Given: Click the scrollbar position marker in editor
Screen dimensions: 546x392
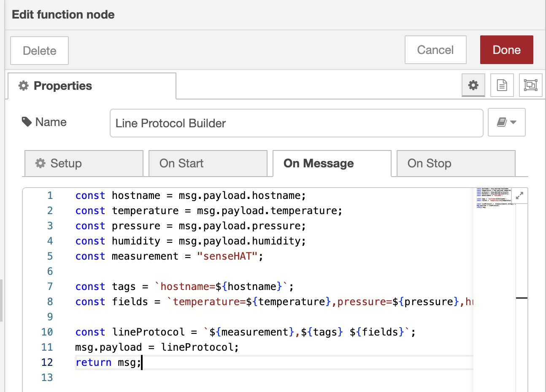Looking at the screenshot, I should pyautogui.click(x=522, y=298).
